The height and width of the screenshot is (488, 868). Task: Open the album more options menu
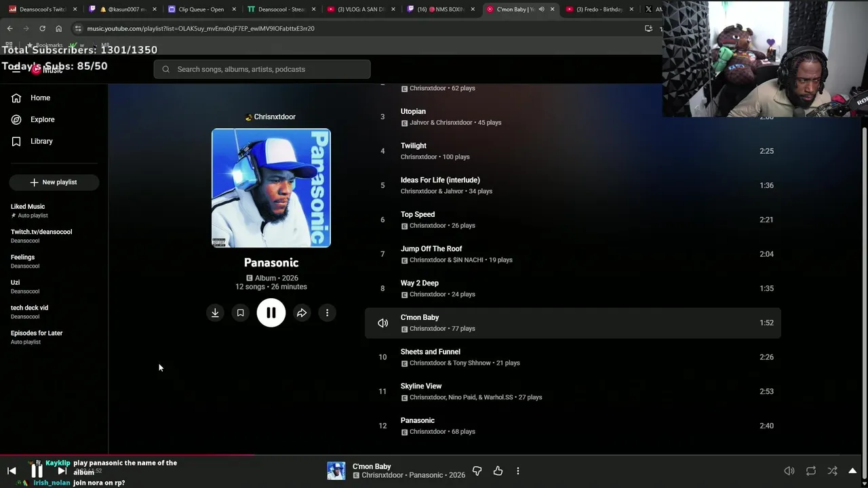click(x=327, y=312)
